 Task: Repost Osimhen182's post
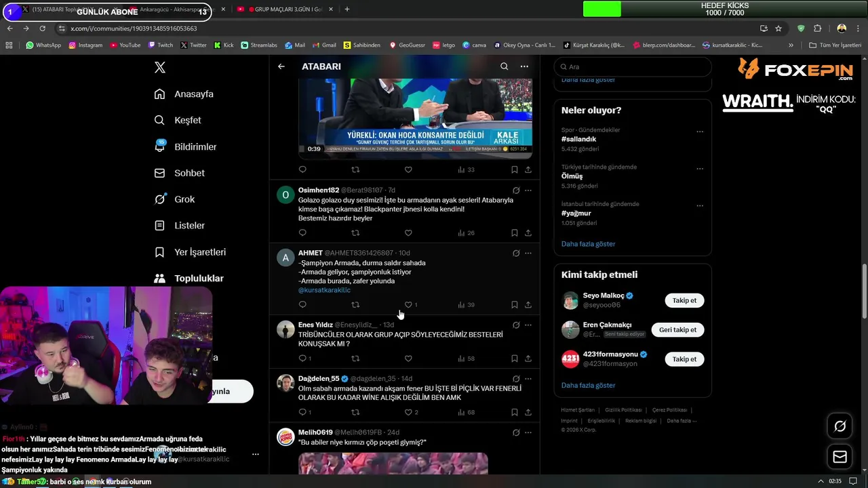[355, 233]
